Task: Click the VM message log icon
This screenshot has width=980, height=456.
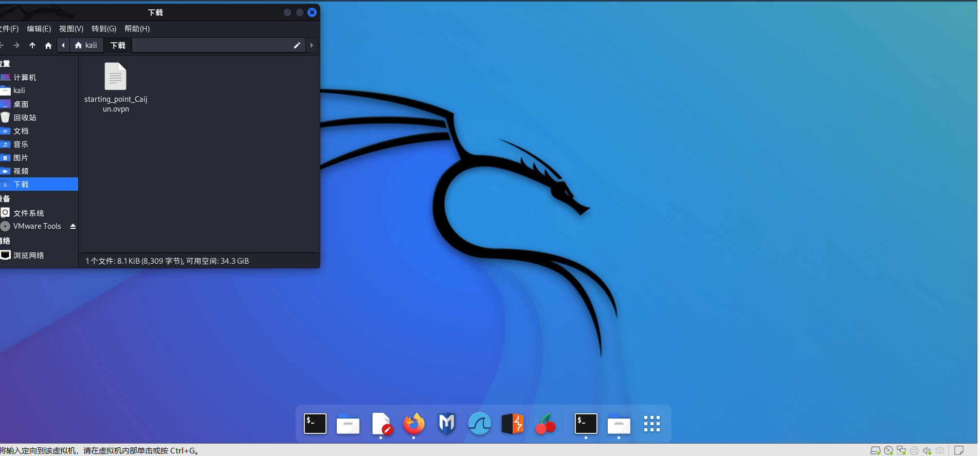Action: coord(959,451)
